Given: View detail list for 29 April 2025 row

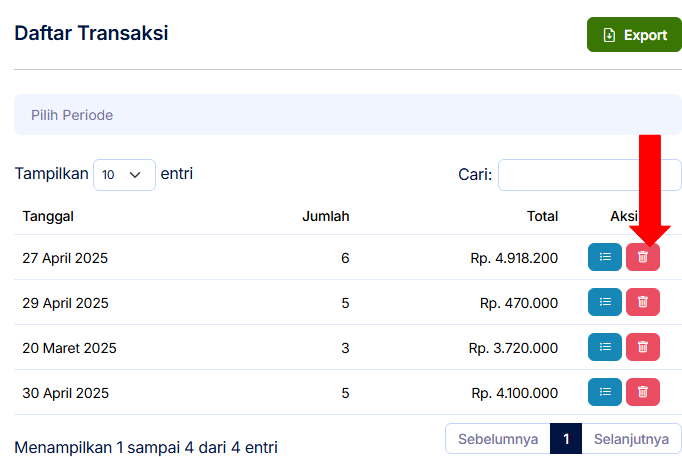Looking at the screenshot, I should point(605,302).
